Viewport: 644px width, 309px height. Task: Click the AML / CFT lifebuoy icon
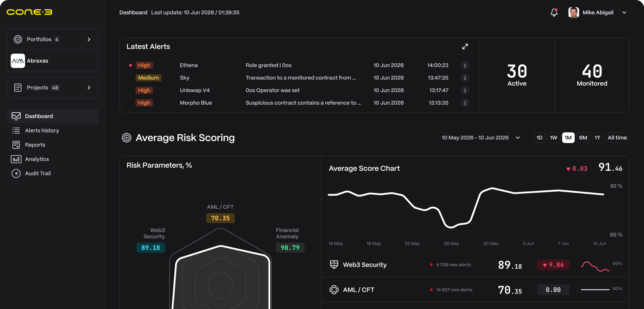[334, 290]
